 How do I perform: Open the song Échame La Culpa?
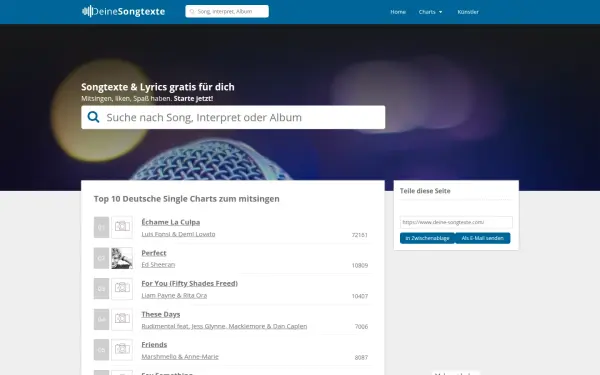click(171, 222)
